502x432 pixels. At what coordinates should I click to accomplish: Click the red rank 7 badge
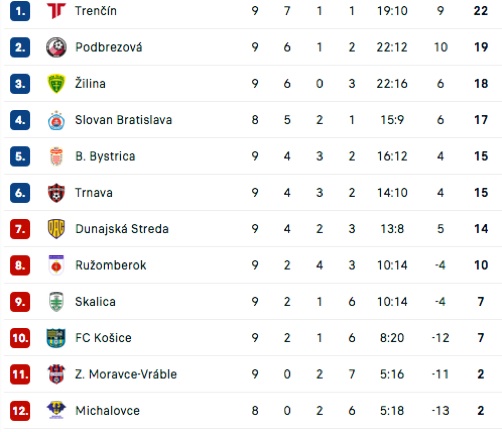(20, 229)
